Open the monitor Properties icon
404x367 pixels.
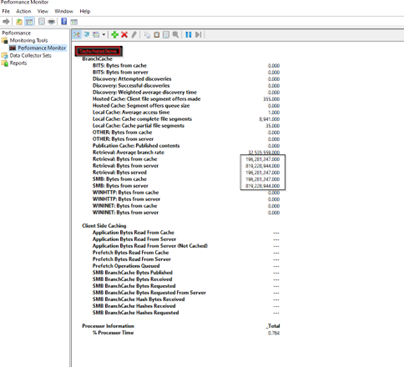pos(166,35)
